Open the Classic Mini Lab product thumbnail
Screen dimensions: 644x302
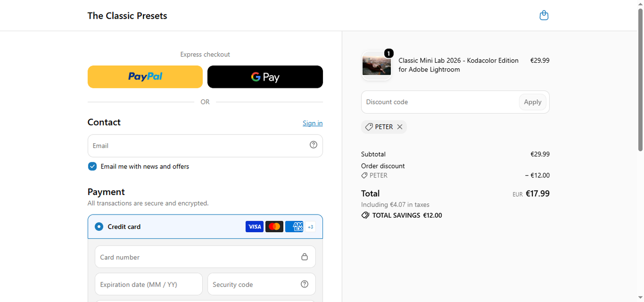[x=376, y=65]
